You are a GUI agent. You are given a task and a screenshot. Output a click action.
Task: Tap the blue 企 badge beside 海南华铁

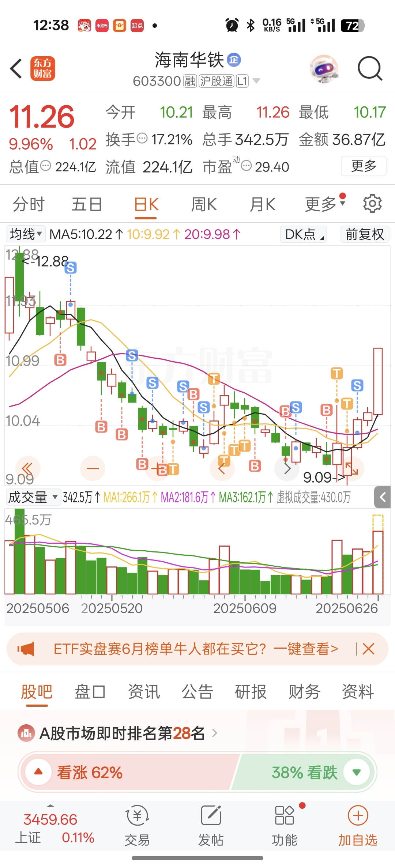pyautogui.click(x=234, y=60)
